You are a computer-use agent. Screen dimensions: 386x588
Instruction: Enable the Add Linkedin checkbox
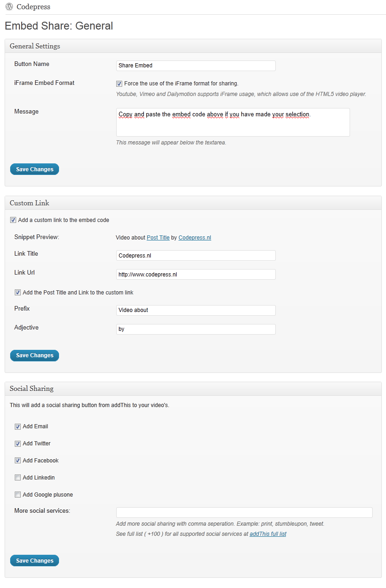18,478
